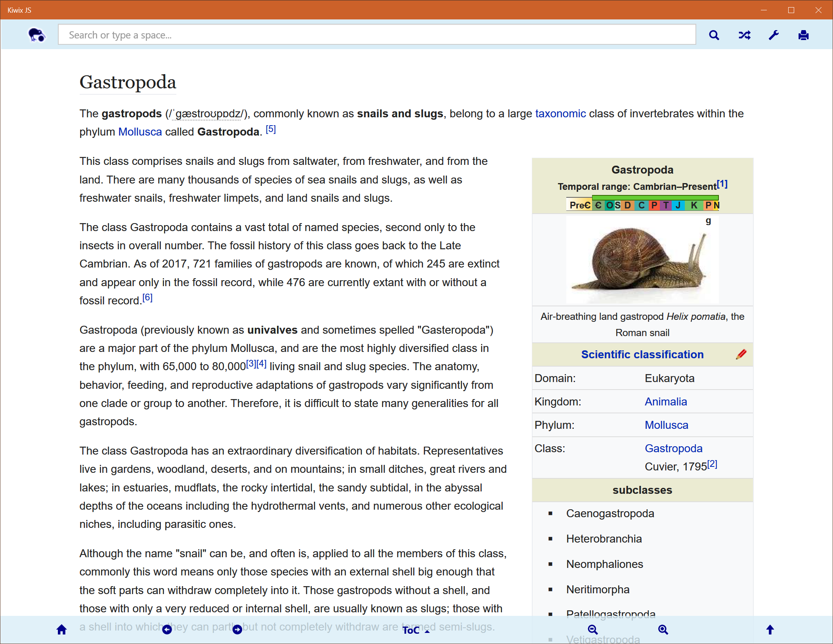Zoom out with the minus magnifier icon
The width and height of the screenshot is (833, 644).
(593, 630)
